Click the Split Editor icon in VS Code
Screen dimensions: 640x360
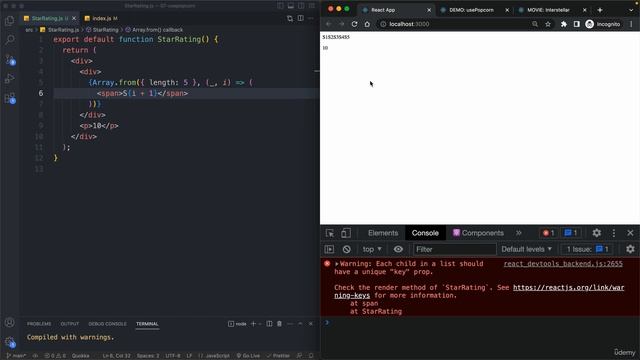coord(300,18)
